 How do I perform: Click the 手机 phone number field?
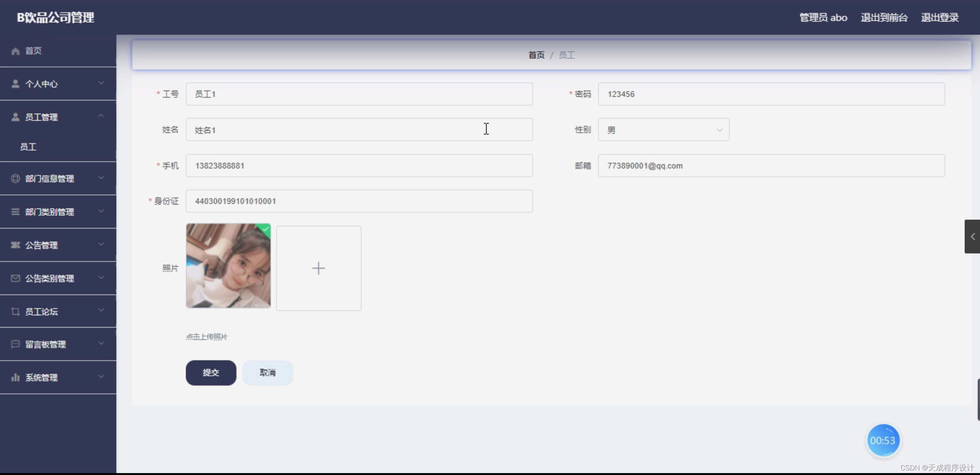pos(359,166)
